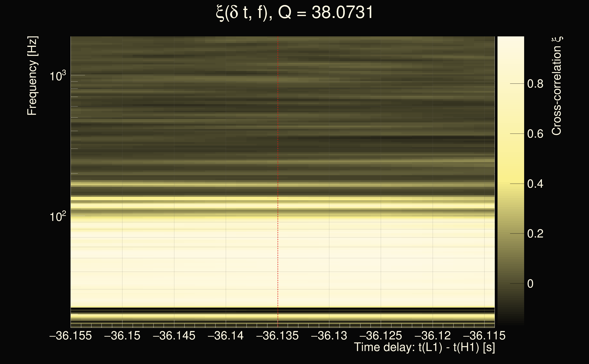Click the -36.125 x-axis tick label

click(x=381, y=336)
